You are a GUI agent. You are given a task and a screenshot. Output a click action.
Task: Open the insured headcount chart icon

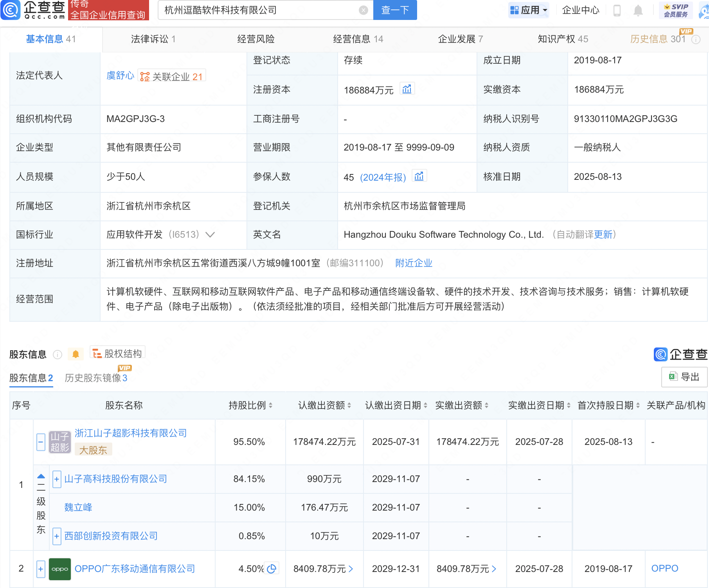pos(419,176)
